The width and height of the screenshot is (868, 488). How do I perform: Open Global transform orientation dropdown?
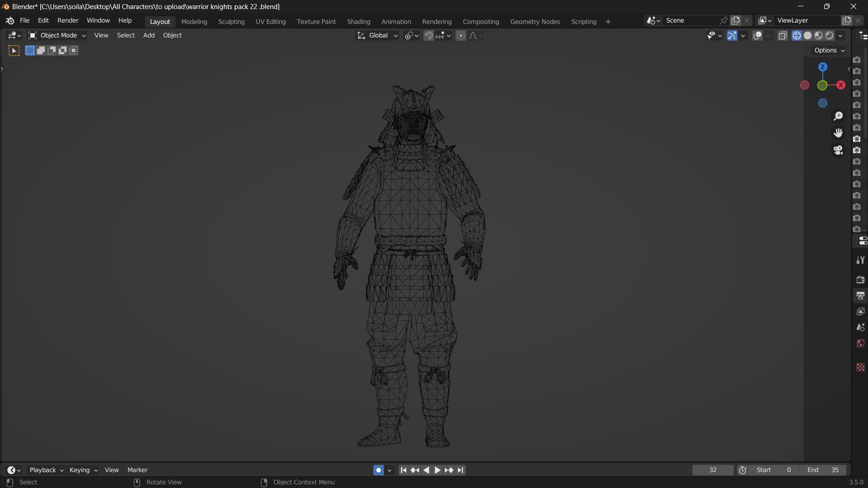pyautogui.click(x=377, y=35)
